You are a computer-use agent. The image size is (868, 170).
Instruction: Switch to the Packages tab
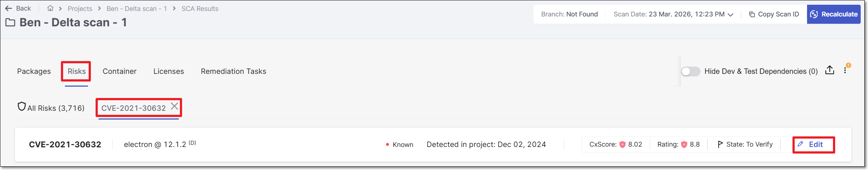point(34,71)
